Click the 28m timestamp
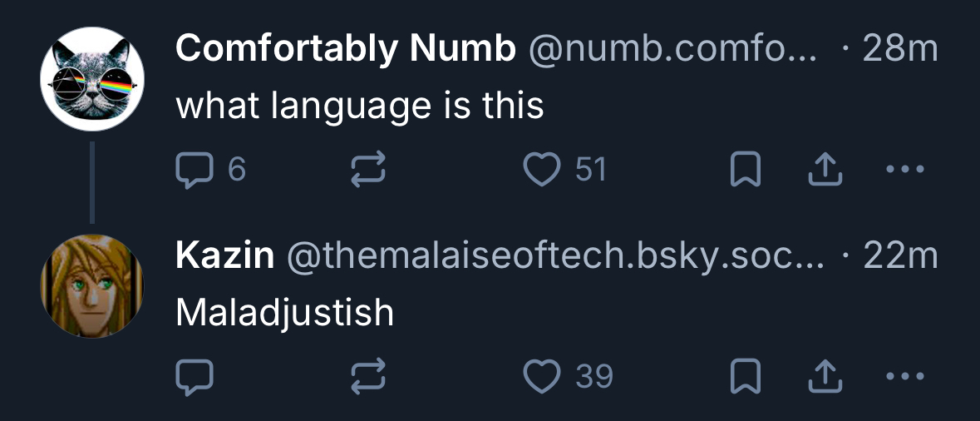Screen dimensions: 980x421 [x=900, y=50]
